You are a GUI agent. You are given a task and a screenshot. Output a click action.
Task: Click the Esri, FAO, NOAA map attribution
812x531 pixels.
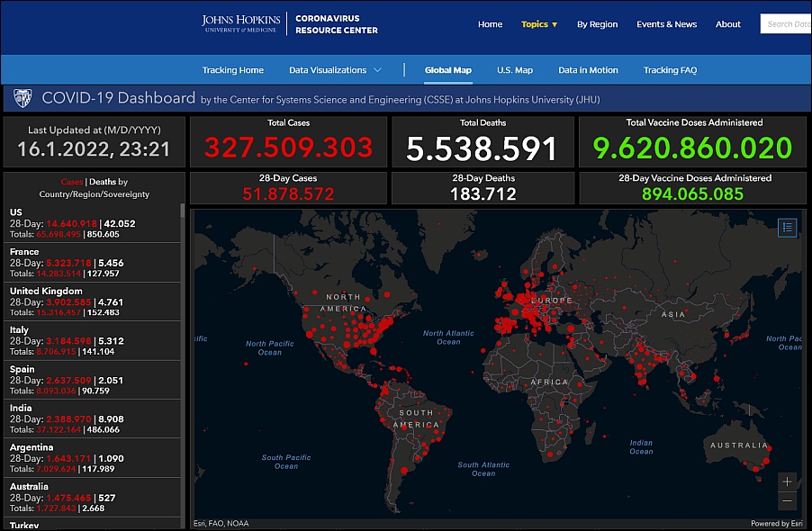[x=221, y=523]
